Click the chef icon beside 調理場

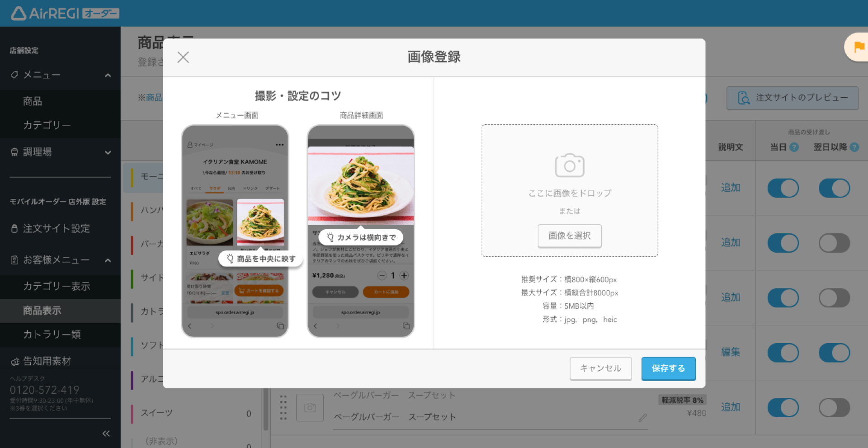coord(14,152)
